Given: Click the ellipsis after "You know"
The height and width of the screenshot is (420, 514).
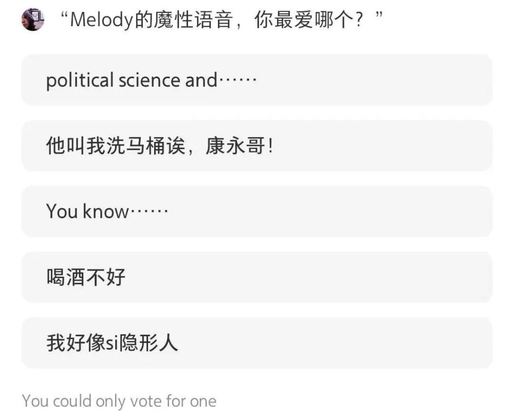Looking at the screenshot, I should click(149, 211).
